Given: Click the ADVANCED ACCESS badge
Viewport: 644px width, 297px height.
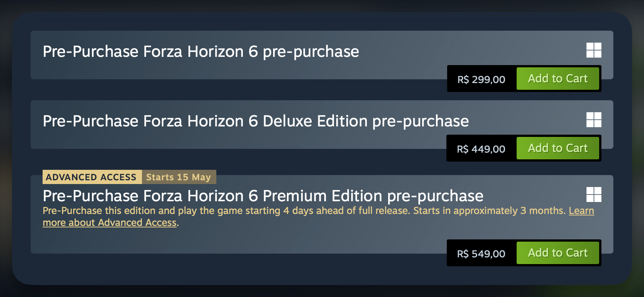Looking at the screenshot, I should pos(92,177).
